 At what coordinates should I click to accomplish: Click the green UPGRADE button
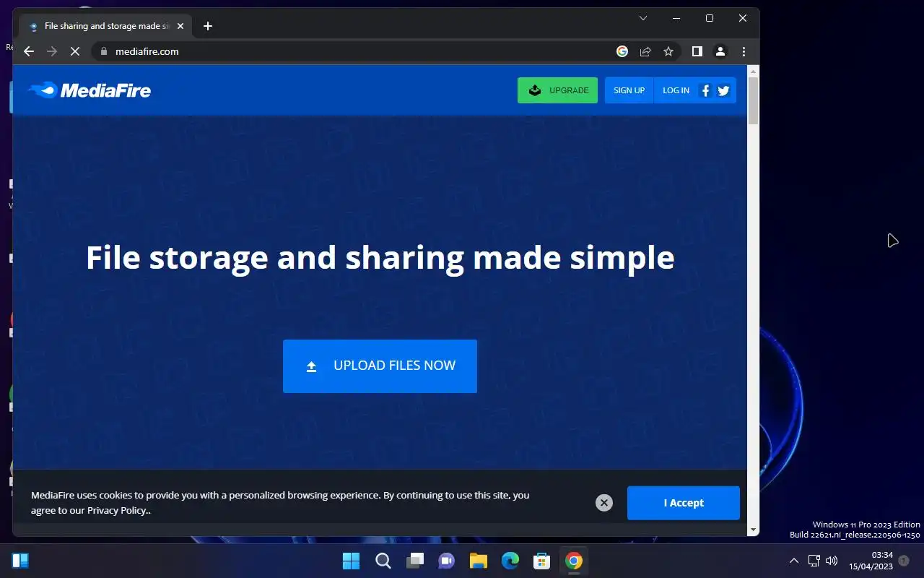[557, 90]
